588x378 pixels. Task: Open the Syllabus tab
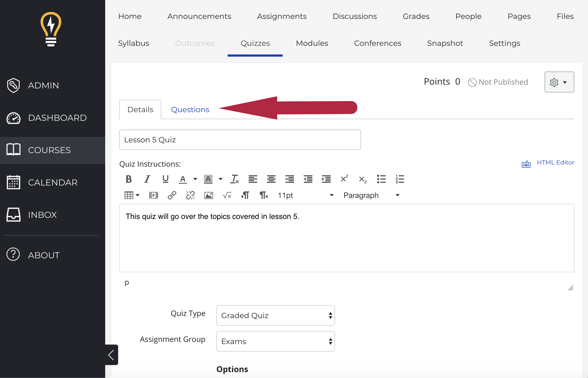(134, 43)
